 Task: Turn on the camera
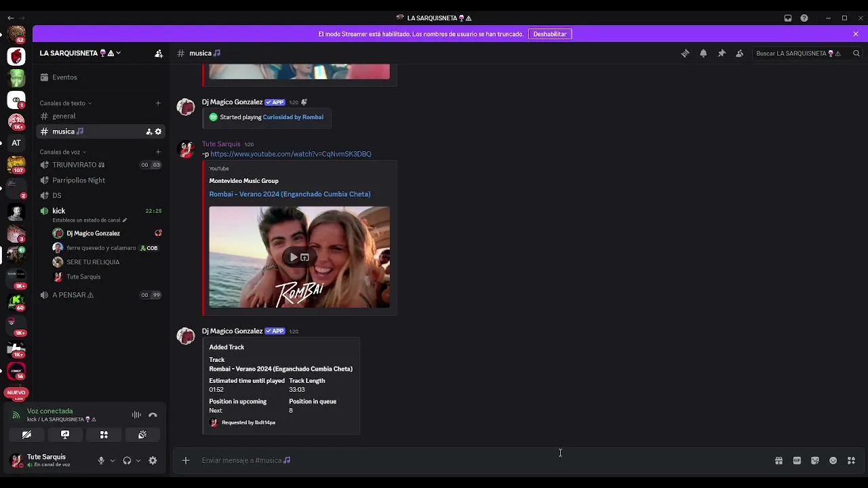[26, 434]
